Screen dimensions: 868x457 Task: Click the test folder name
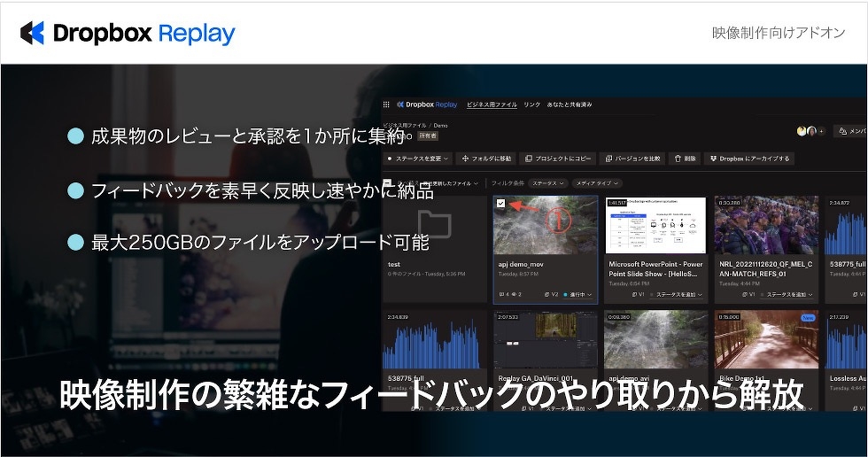point(394,265)
